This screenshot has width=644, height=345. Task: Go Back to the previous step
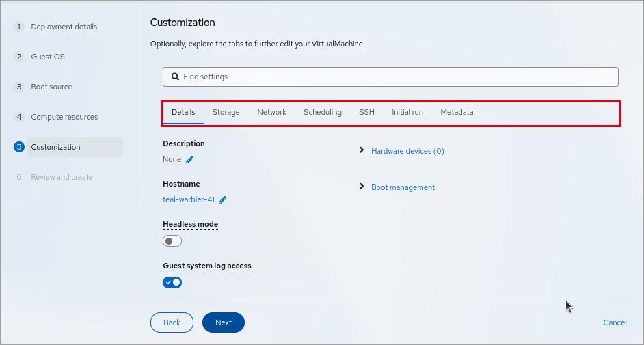[x=172, y=322]
